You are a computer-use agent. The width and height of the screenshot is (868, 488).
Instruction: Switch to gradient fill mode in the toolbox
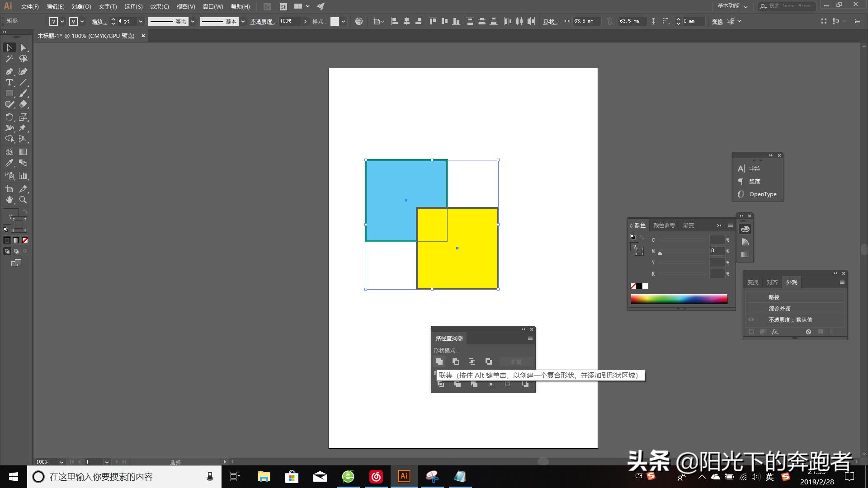pos(16,240)
